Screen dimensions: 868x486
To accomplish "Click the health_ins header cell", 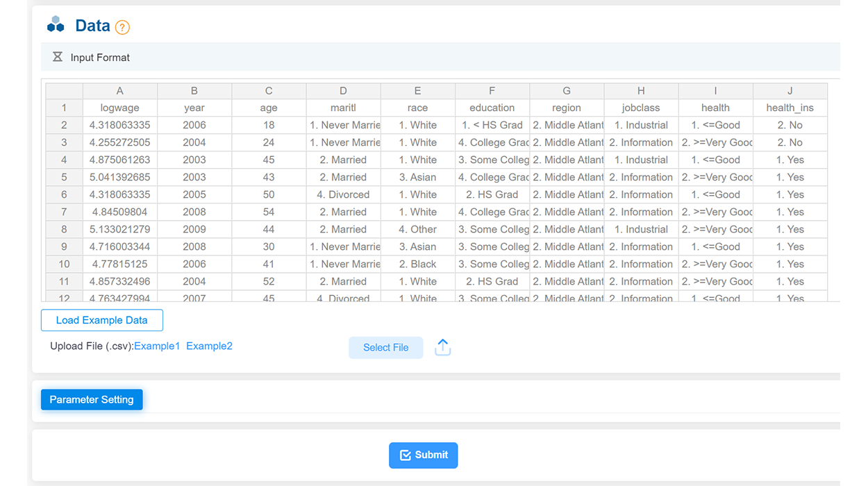I will click(x=790, y=108).
